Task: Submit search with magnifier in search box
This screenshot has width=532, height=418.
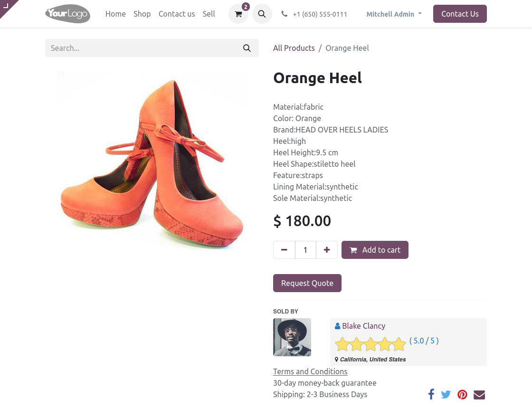Action: (247, 48)
